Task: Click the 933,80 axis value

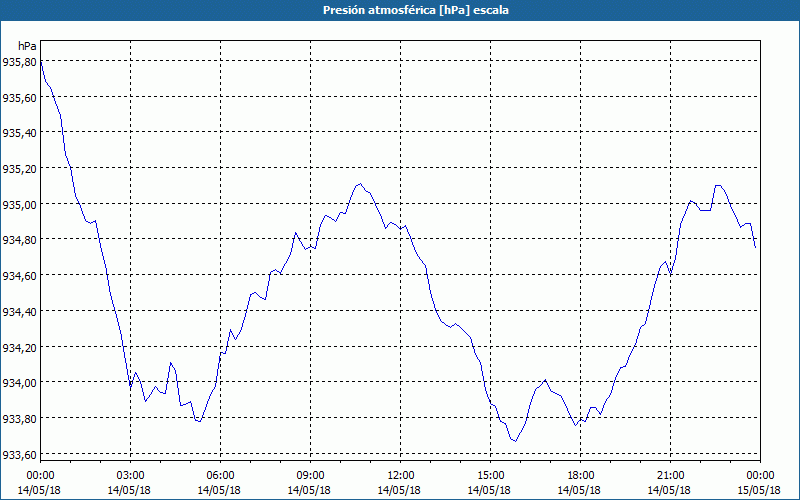Action: (19, 418)
